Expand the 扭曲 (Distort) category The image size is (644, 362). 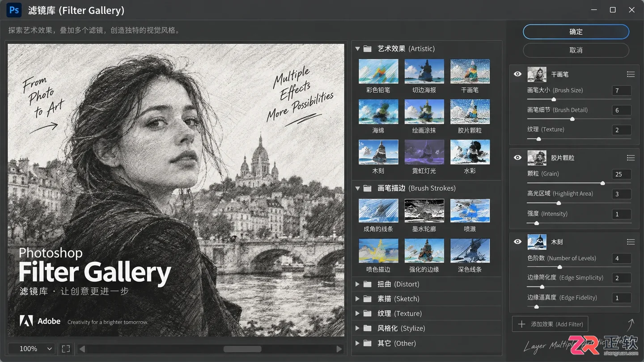[357, 284]
